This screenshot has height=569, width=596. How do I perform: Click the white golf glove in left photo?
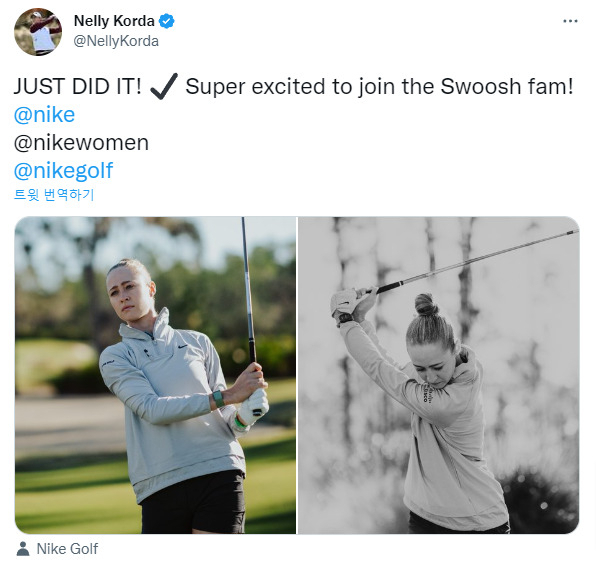252,408
